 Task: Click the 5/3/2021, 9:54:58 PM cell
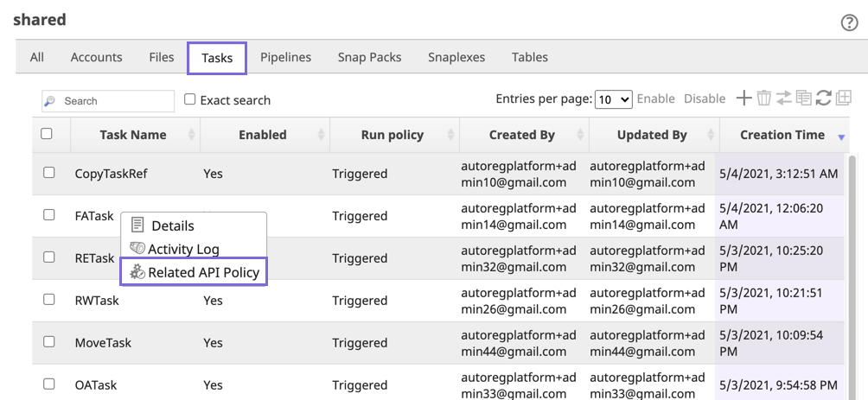(779, 384)
